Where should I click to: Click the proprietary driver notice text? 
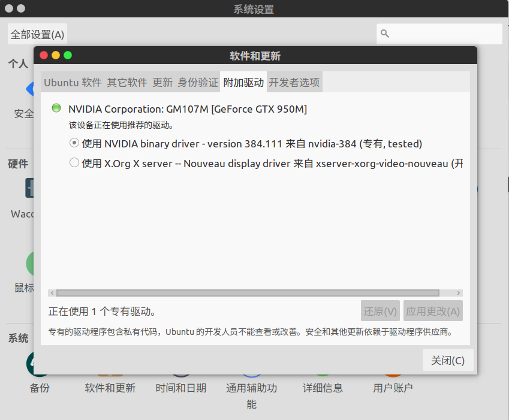[250, 332]
